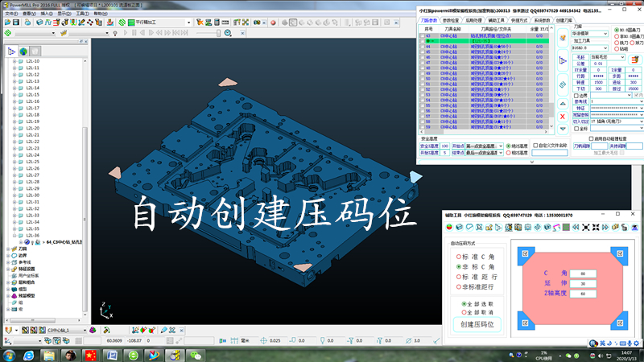The width and height of the screenshot is (644, 362).
Task: Click green square icon in auxiliary toolbar
Action: 567,227
